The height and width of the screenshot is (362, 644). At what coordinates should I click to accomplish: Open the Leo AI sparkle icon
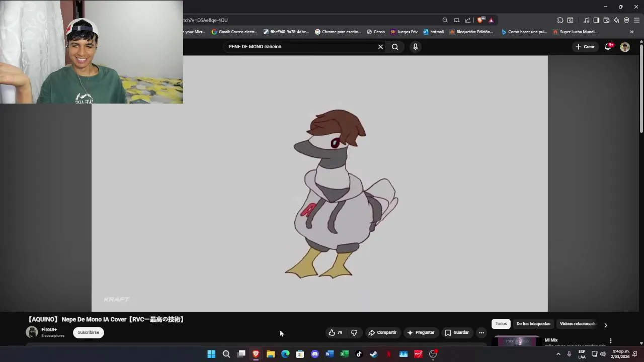pos(616,20)
